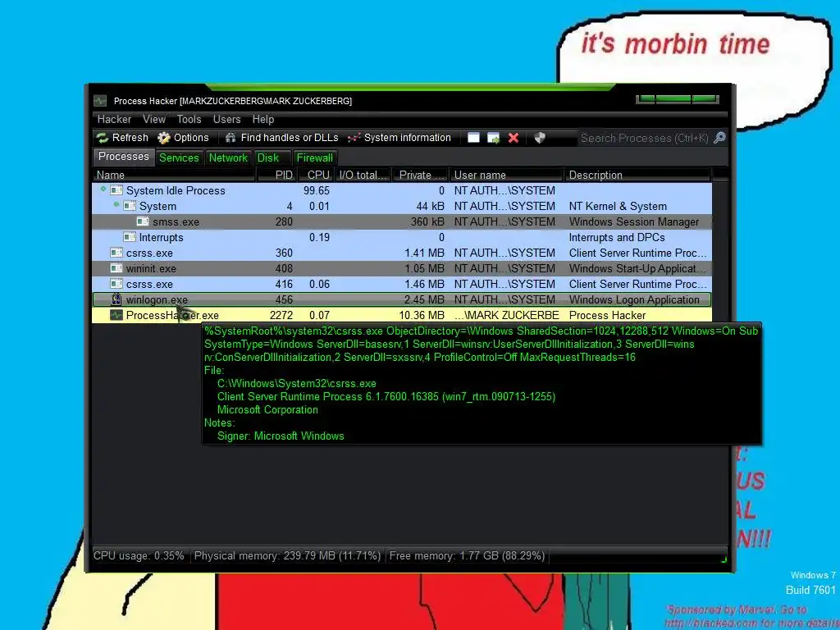
Task: Sort by the User name column header
Action: click(506, 176)
